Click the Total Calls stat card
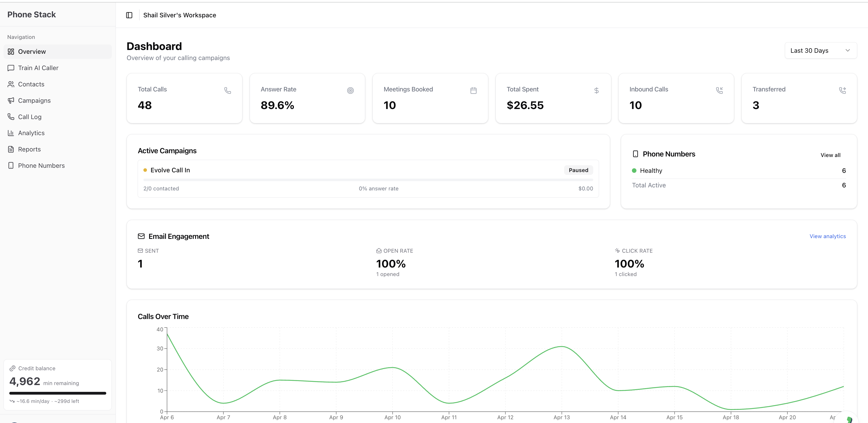The height and width of the screenshot is (423, 868). [x=184, y=98]
